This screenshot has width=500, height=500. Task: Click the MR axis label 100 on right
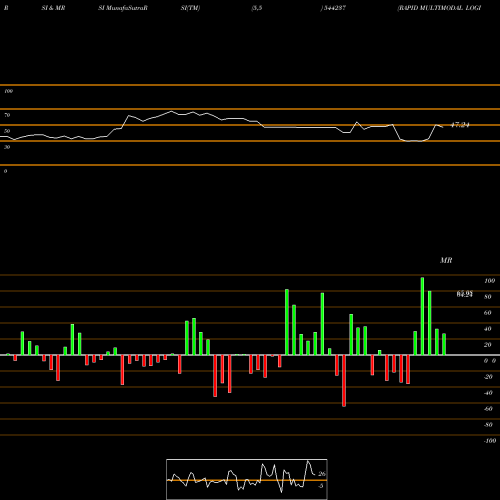[489, 281]
